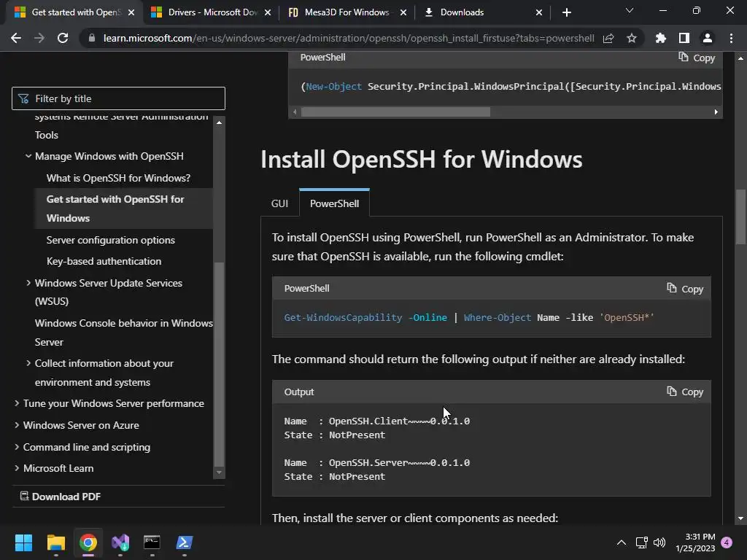Click Chrome icon in taskbar
747x560 pixels.
88,542
